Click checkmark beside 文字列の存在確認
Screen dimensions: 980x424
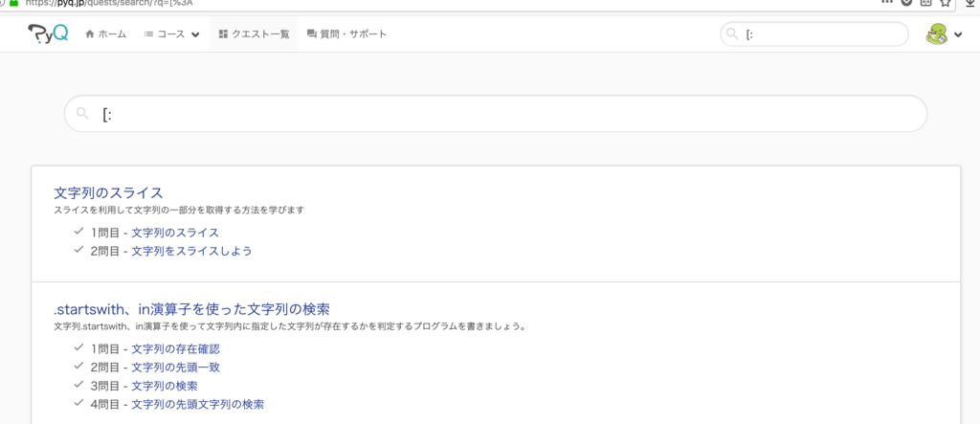point(78,347)
